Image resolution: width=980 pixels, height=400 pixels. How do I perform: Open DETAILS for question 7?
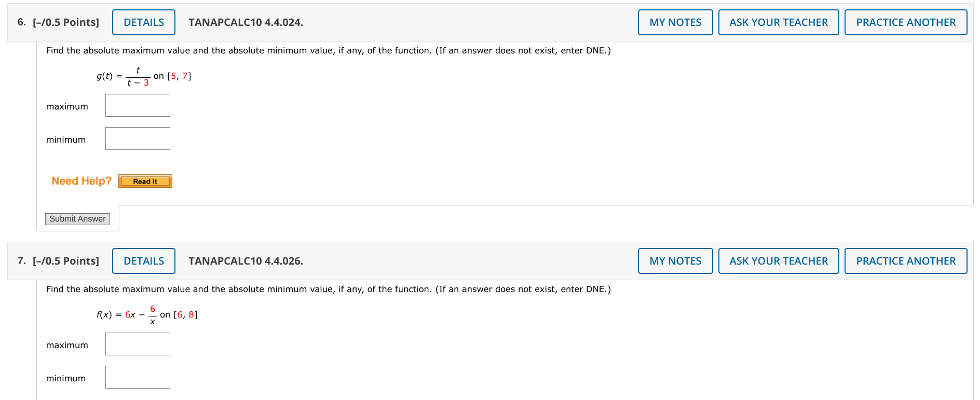click(x=143, y=260)
